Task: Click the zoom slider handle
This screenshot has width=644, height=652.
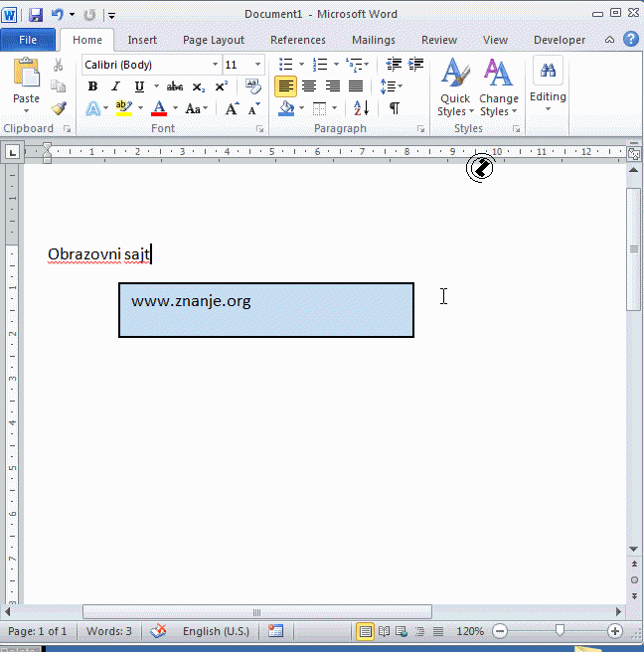Action: (560, 631)
